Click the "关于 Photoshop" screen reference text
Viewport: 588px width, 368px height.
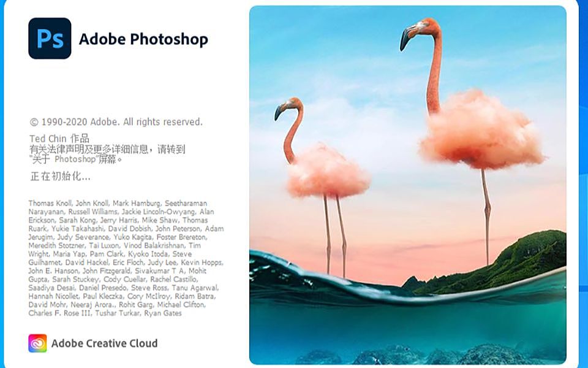click(77, 159)
